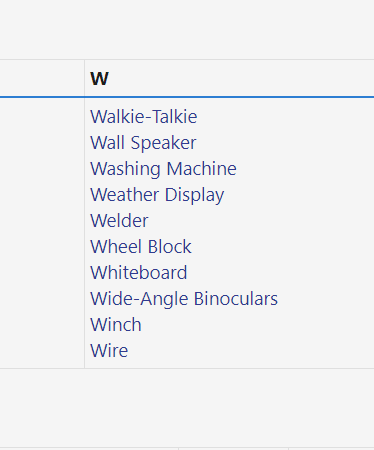The height and width of the screenshot is (450, 374).
Task: Click the bold W column header
Action: tap(99, 79)
